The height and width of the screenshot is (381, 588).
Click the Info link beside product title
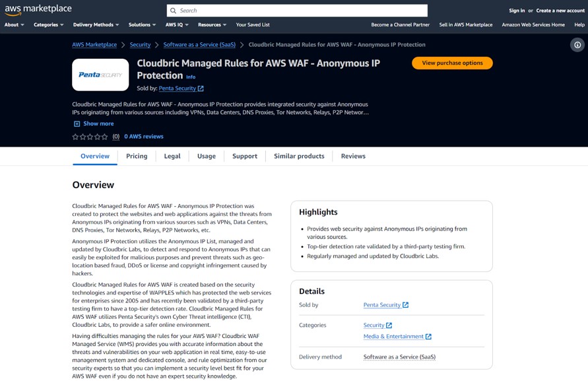[191, 77]
